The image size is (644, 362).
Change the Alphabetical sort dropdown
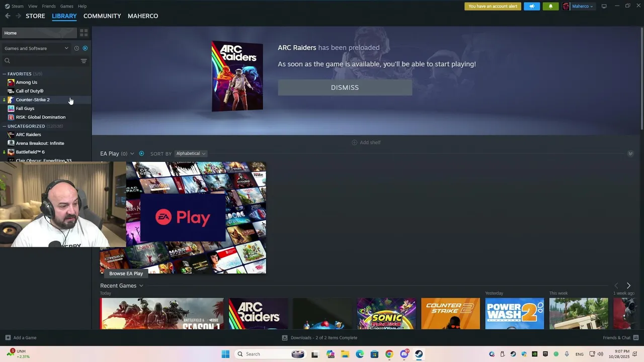click(x=191, y=154)
